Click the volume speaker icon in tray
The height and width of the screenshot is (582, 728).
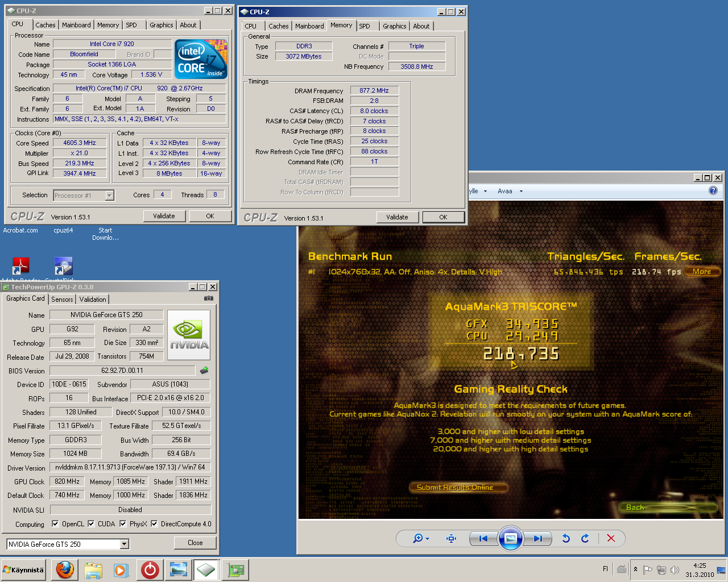click(675, 569)
